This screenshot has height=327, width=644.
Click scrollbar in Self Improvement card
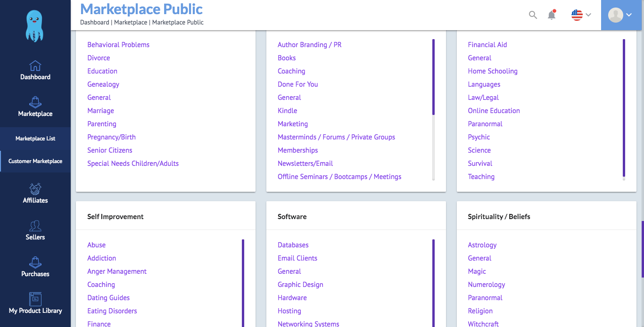click(x=243, y=283)
